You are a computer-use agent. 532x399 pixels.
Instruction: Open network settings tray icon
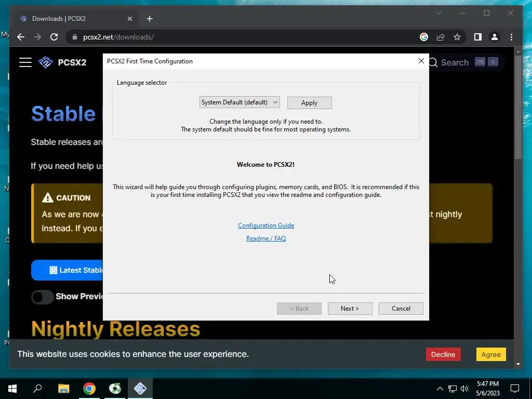click(453, 389)
